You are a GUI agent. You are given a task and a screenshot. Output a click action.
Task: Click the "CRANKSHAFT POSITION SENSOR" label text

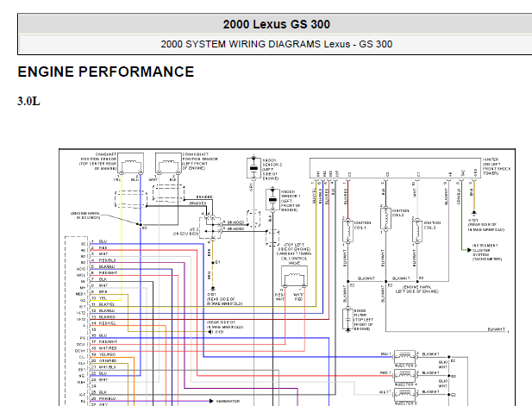point(200,161)
